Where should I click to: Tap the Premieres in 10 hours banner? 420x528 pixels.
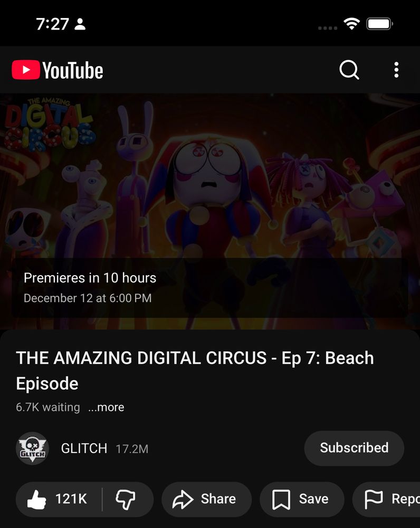210,288
